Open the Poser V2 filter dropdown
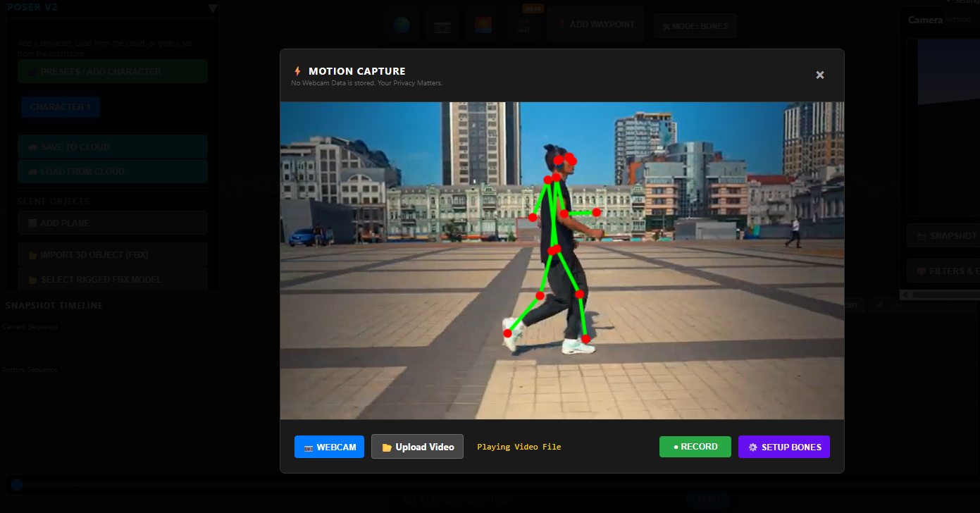980x513 pixels. 212,7
